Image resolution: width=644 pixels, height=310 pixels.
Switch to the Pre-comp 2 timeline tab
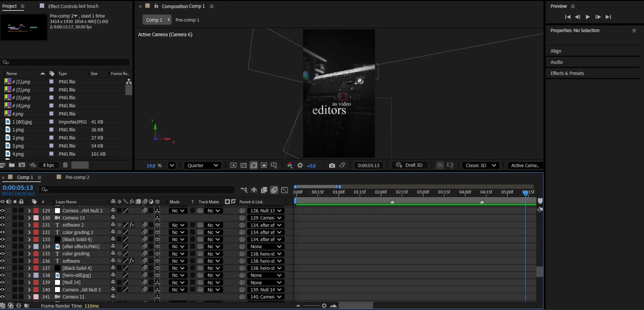coord(77,177)
